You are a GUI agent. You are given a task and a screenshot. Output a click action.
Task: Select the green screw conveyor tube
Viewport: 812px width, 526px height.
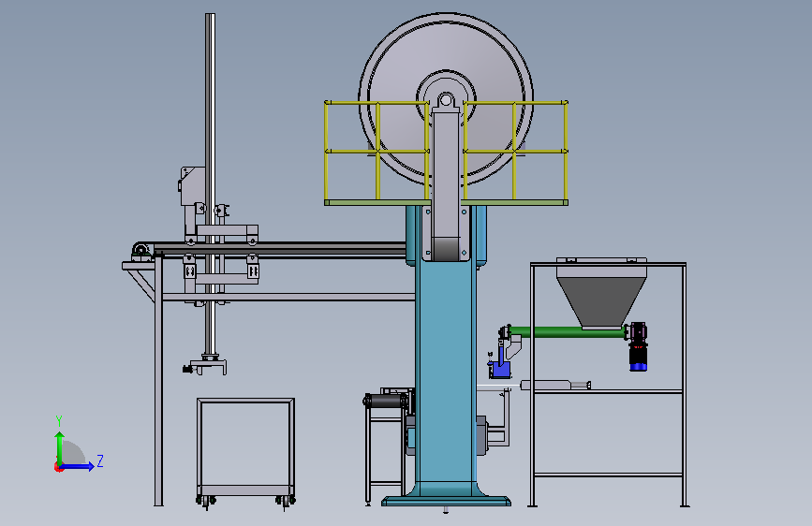(x=568, y=332)
